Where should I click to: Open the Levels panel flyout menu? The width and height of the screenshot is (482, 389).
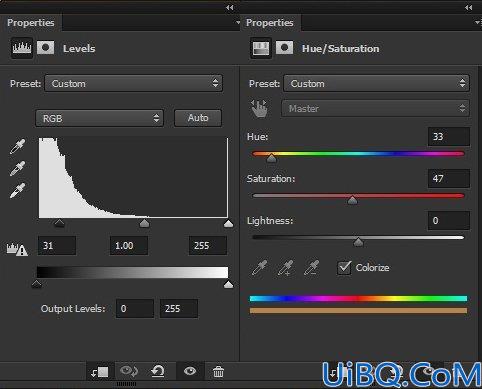point(238,23)
